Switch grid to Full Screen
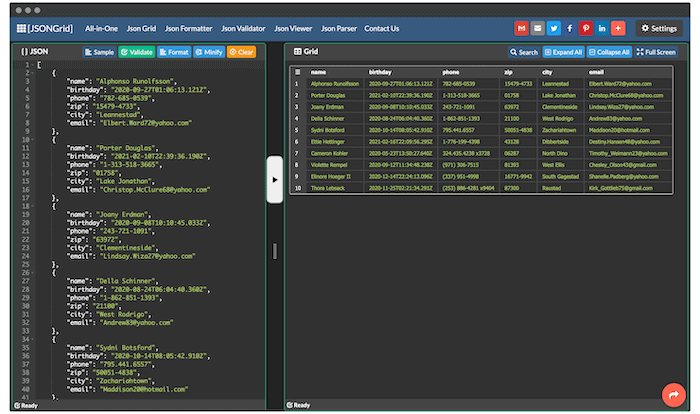Screen dimensions: 700x414 656,52
